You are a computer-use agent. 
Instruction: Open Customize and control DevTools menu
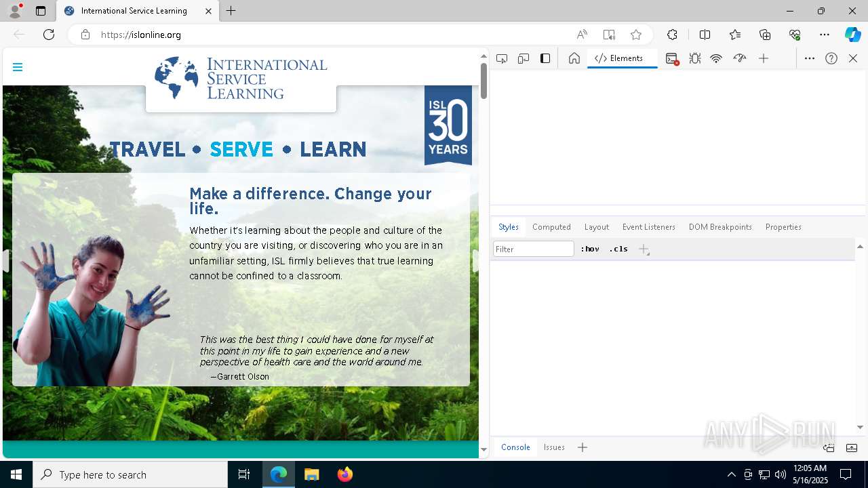810,58
